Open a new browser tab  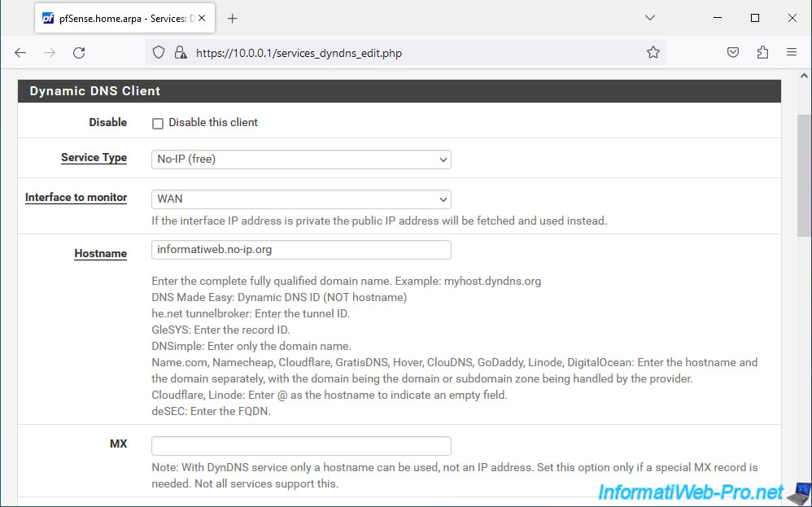(233, 19)
